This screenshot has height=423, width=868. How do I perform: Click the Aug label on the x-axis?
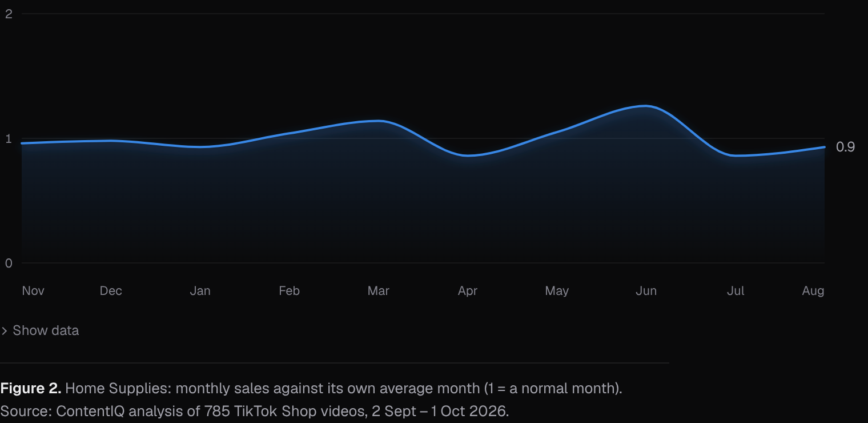click(813, 291)
